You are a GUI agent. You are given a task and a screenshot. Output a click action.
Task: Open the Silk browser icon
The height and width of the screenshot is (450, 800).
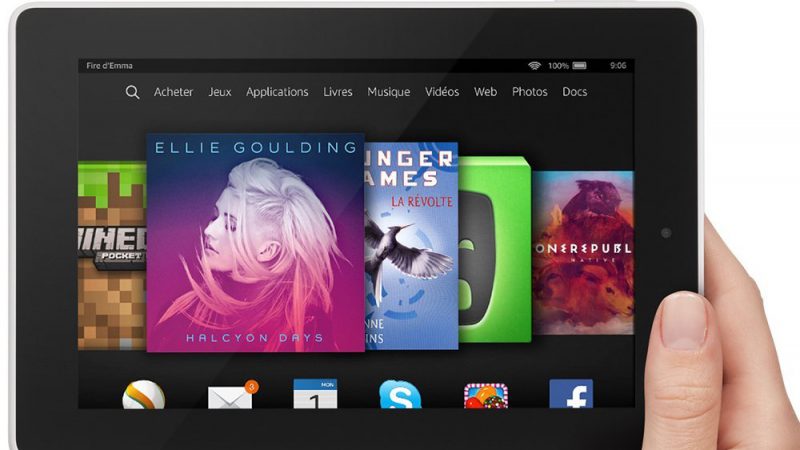tap(143, 395)
